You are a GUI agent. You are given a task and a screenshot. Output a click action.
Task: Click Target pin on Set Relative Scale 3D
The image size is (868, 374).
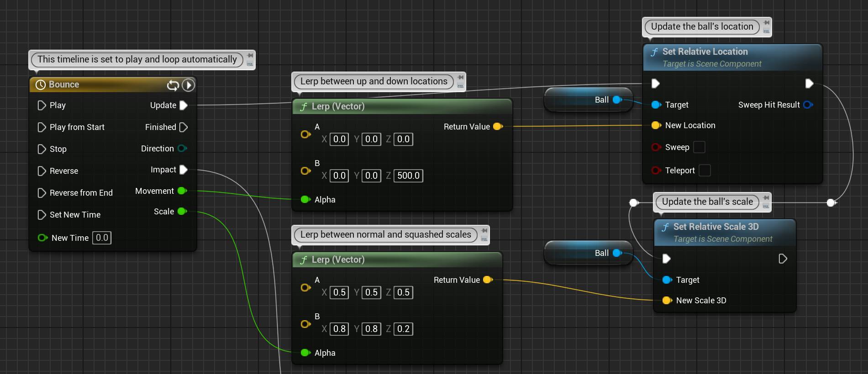click(x=667, y=280)
